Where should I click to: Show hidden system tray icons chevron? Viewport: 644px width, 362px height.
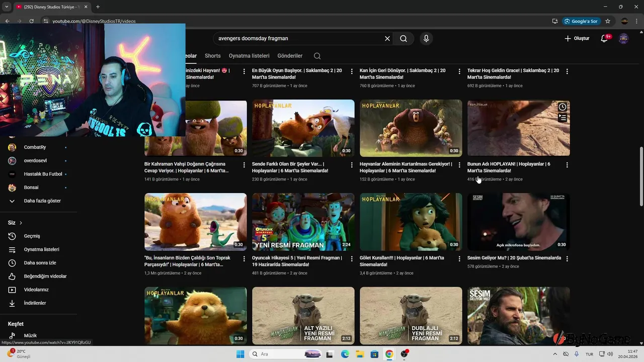[x=555, y=354]
